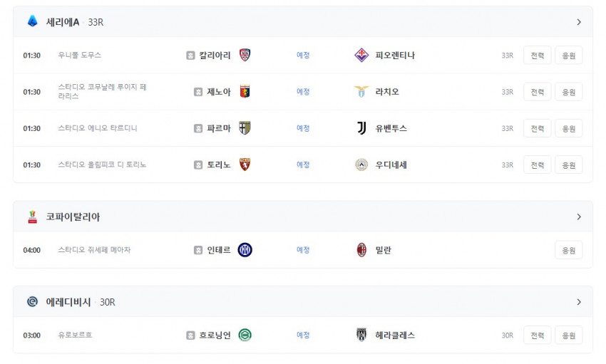Image resolution: width=606 pixels, height=364 pixels.
Task: Click the Parma shield crest
Action: click(x=245, y=128)
